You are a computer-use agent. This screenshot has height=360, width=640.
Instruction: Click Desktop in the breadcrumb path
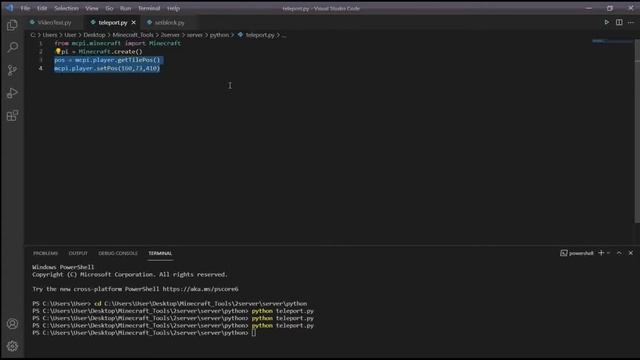click(x=94, y=35)
